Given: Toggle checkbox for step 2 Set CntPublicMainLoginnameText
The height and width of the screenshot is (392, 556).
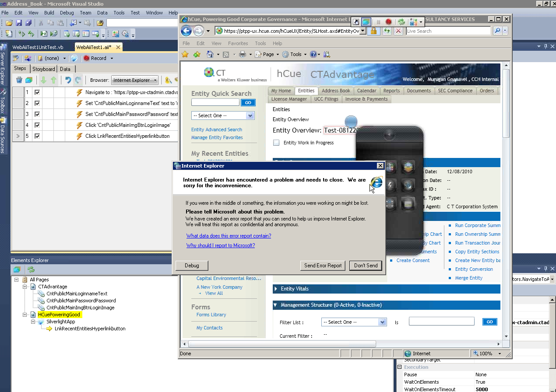Looking at the screenshot, I should (37, 103).
